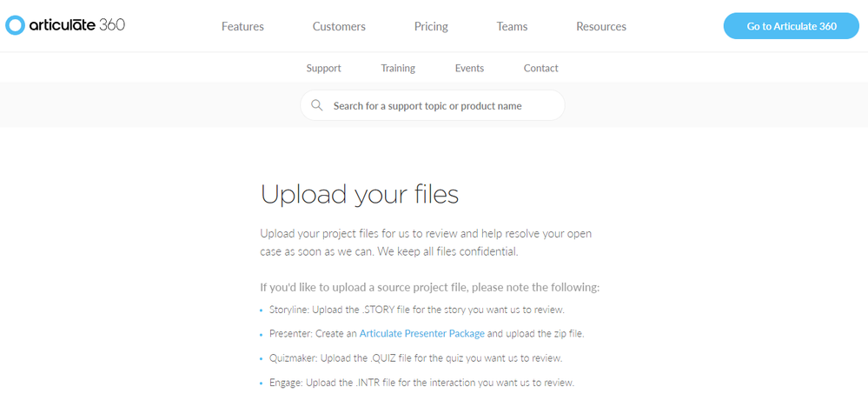Viewport: 868px width, 394px height.
Task: Click the source project file note text
Action: pyautogui.click(x=429, y=287)
